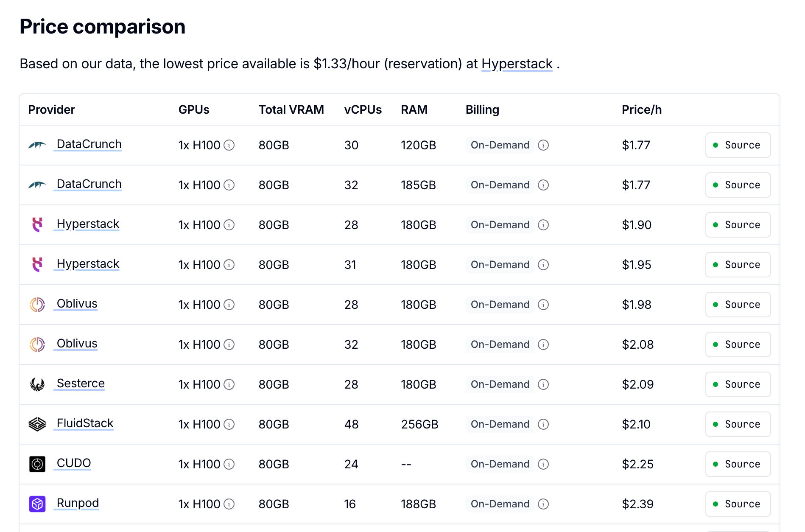Open the info tooltip next to Hyperstack's On-Demand billing
The image size is (805, 532).
[543, 224]
